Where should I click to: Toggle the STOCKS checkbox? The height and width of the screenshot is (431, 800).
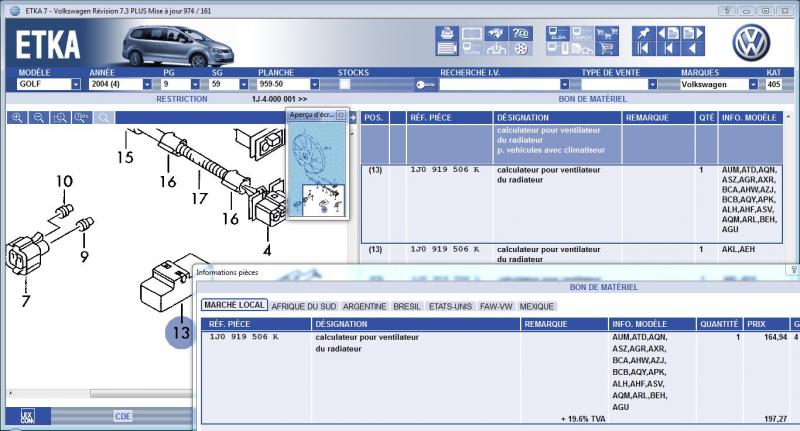point(345,84)
